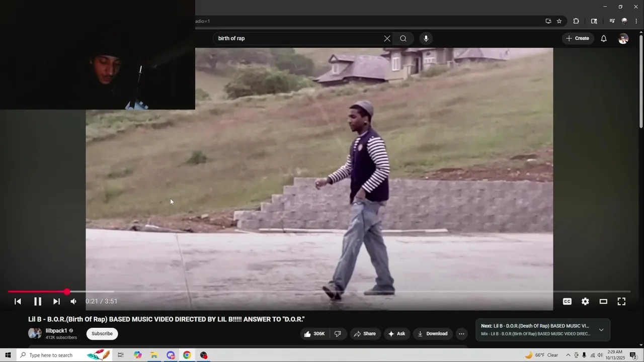644x362 pixels.
Task: Open the more actions ellipsis menu
Action: 461,334
